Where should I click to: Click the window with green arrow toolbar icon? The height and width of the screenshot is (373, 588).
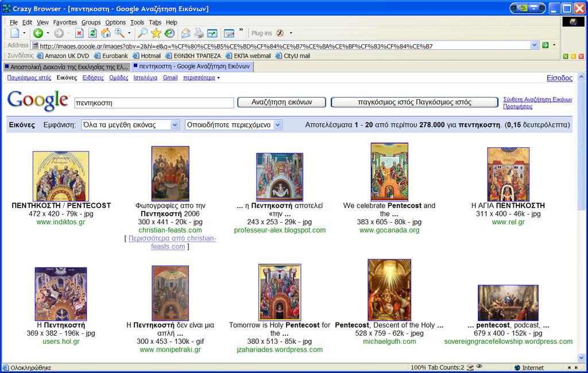pyautogui.click(x=212, y=33)
